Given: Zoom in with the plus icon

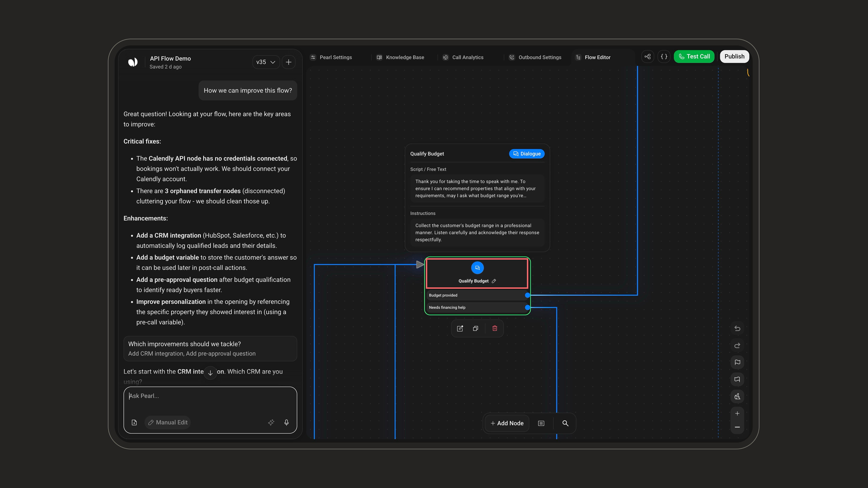Looking at the screenshot, I should [737, 414].
